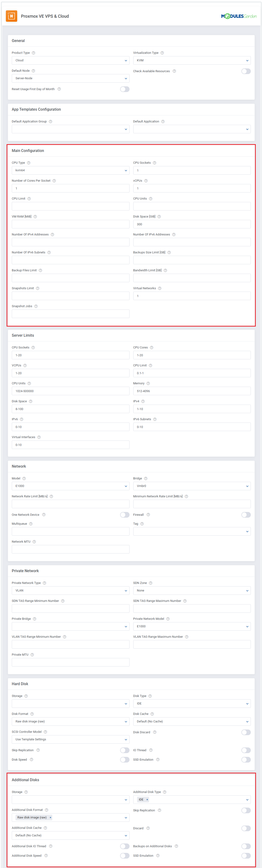Show CPU Type help tooltip
264x868 pixels.
click(x=28, y=163)
